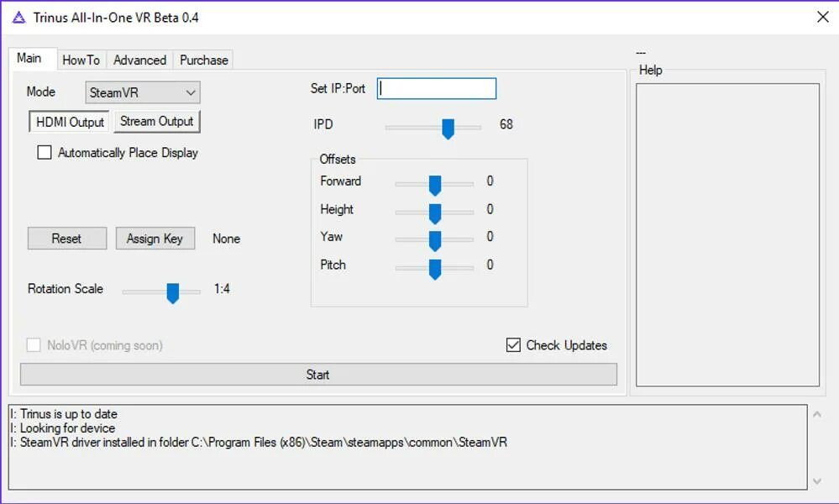This screenshot has height=504, width=839.
Task: Click the Yaw offset slider handle
Action: pyautogui.click(x=435, y=241)
